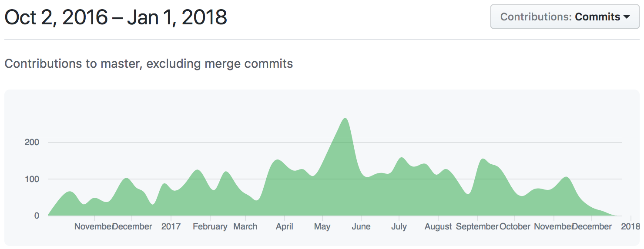
Task: Click the 0 y-axis label
Action: [37, 216]
